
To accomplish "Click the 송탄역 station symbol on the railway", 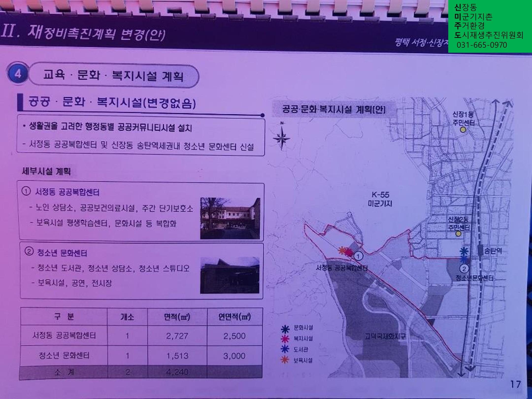I will point(480,249).
